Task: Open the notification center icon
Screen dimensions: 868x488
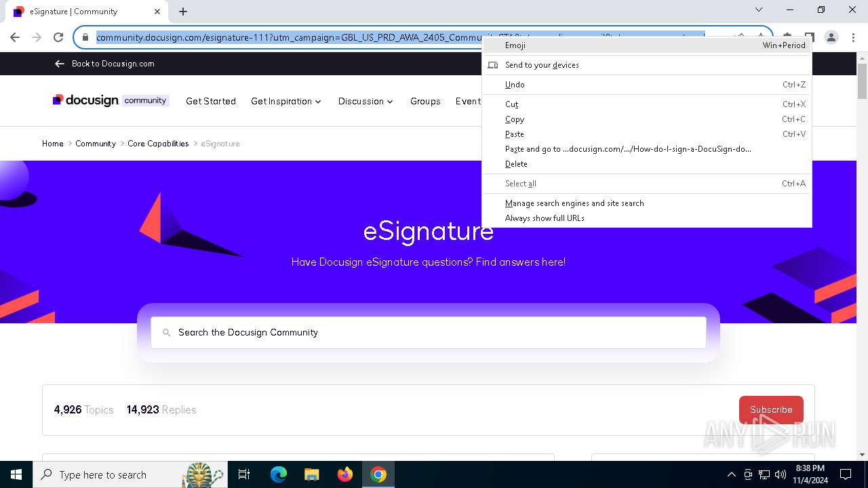Action: click(x=846, y=474)
